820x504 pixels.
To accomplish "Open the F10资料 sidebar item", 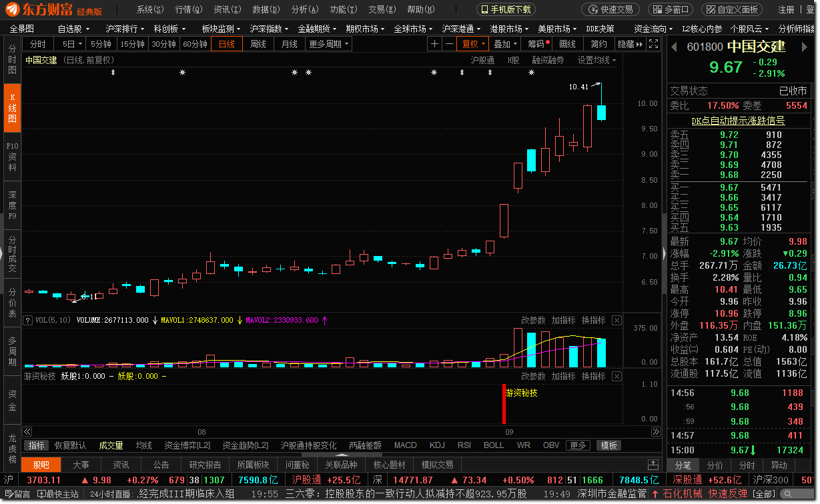I will pos(12,157).
